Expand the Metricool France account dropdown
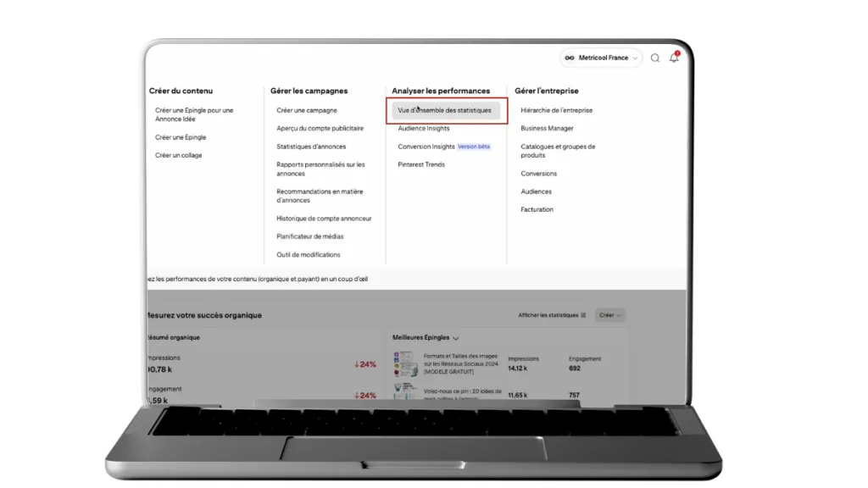 pos(636,58)
